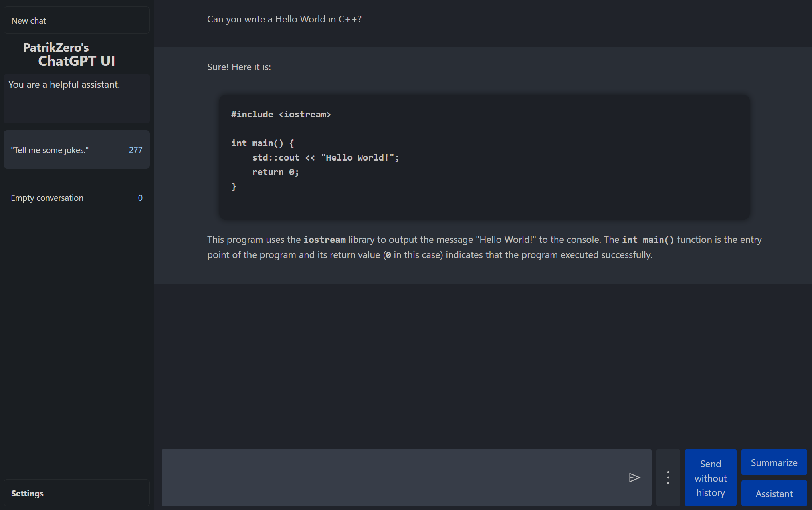Send a message as the Assistant
812x510 pixels.
coord(773,493)
